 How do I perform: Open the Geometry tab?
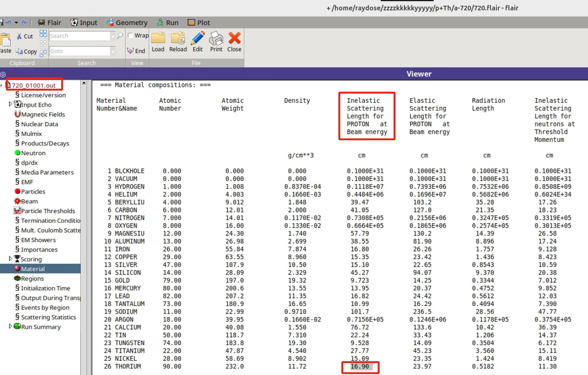click(x=127, y=23)
